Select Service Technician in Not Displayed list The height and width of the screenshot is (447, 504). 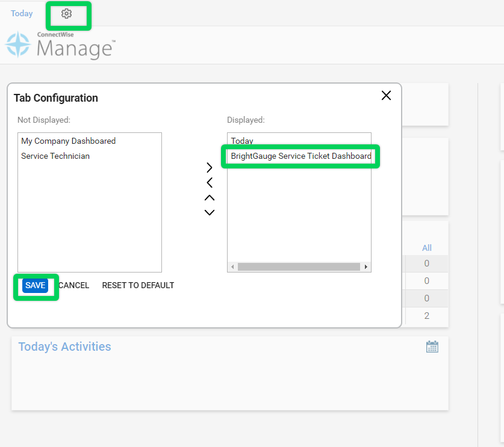point(55,156)
